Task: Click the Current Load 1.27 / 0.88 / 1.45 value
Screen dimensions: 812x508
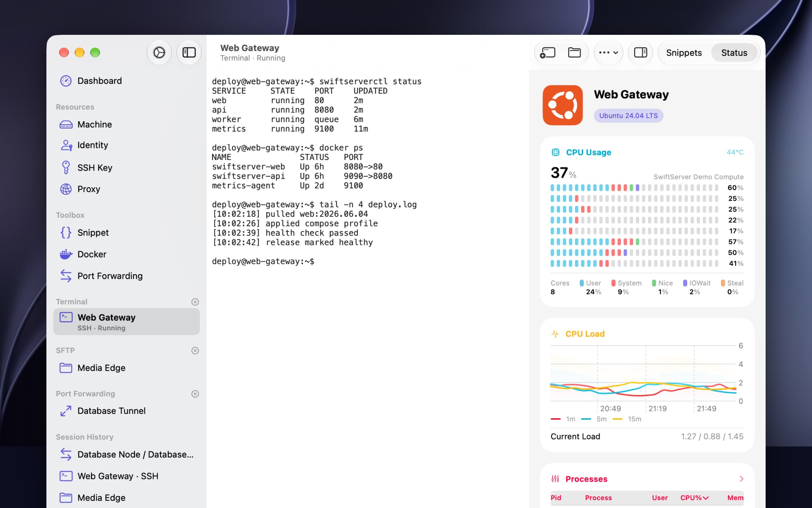Action: click(x=712, y=436)
